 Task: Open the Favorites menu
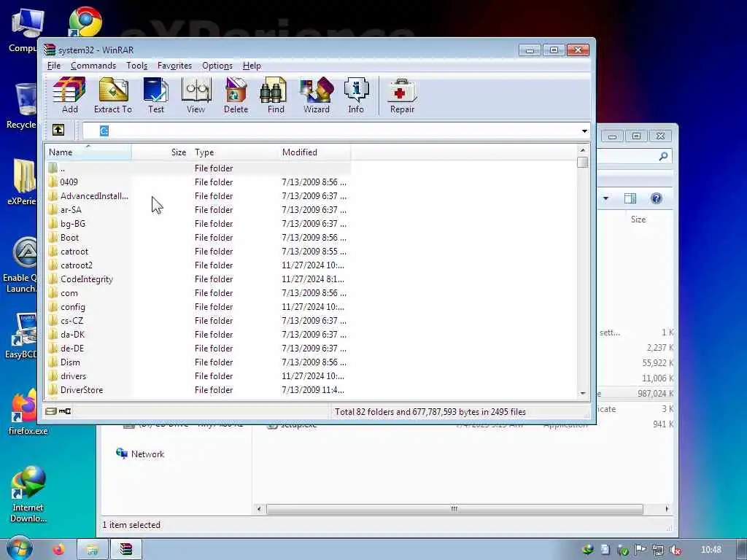click(x=174, y=66)
